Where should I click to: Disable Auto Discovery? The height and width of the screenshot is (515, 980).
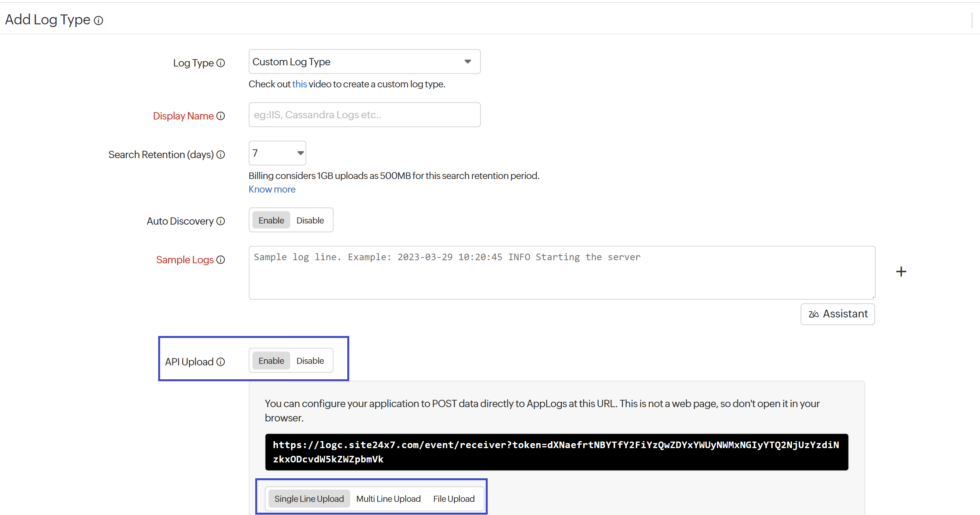click(x=310, y=220)
